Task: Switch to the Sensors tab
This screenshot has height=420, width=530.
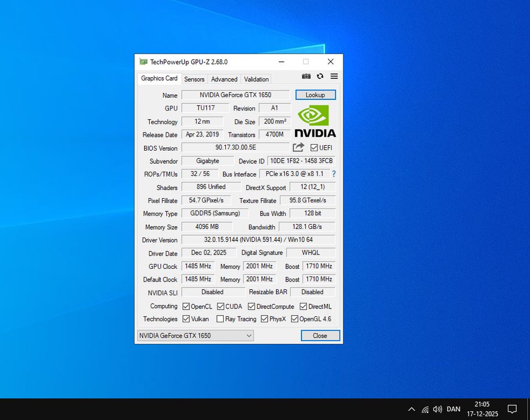Action: coord(194,79)
